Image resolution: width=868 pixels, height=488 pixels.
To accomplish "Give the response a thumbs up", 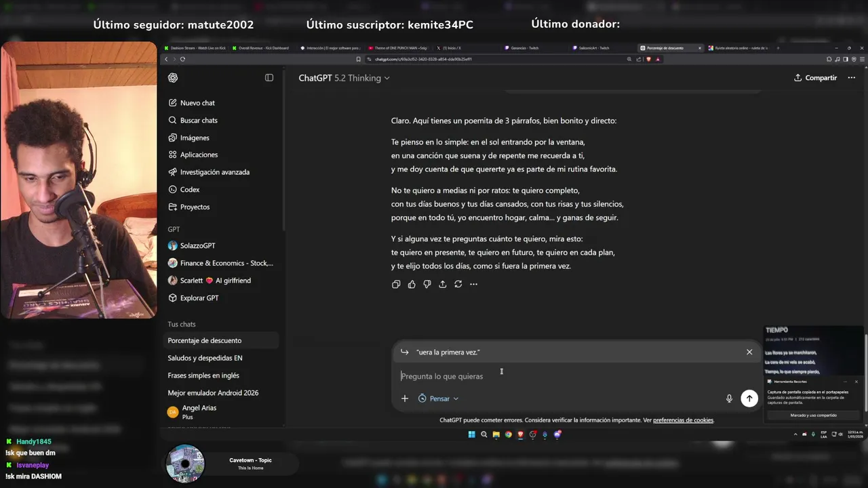I will pos(412,284).
